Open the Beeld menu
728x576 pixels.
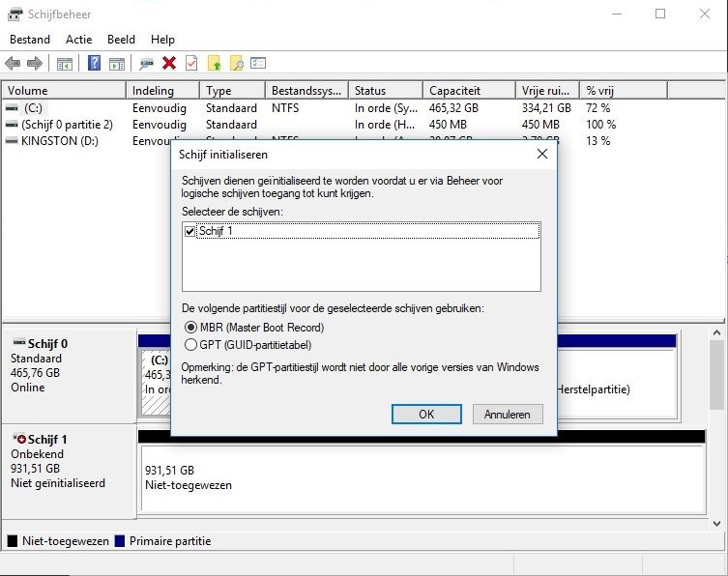122,40
